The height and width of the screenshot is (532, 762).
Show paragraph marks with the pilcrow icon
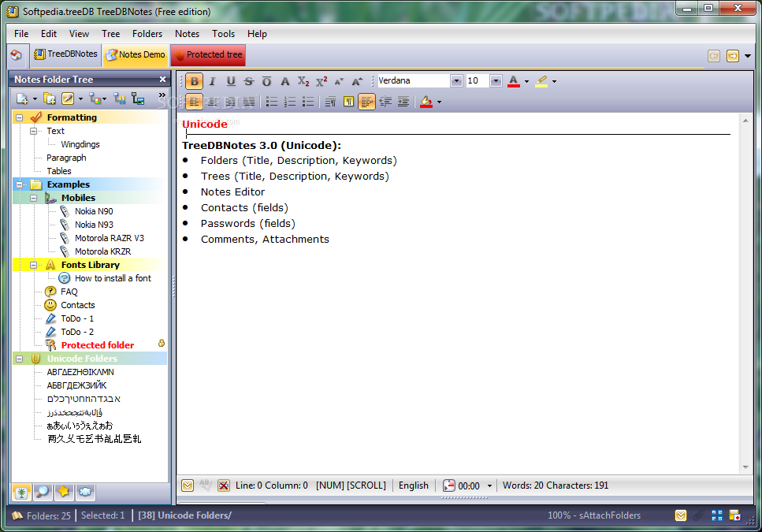(348, 102)
